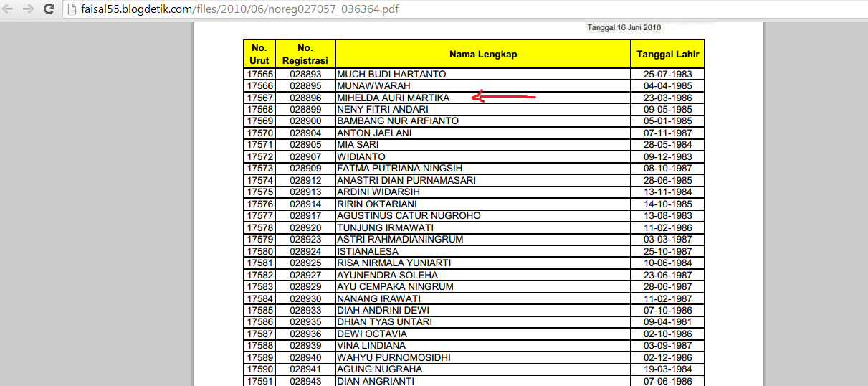Viewport: 868px width, 386px height.
Task: Click registration number 028907
Action: (305, 156)
